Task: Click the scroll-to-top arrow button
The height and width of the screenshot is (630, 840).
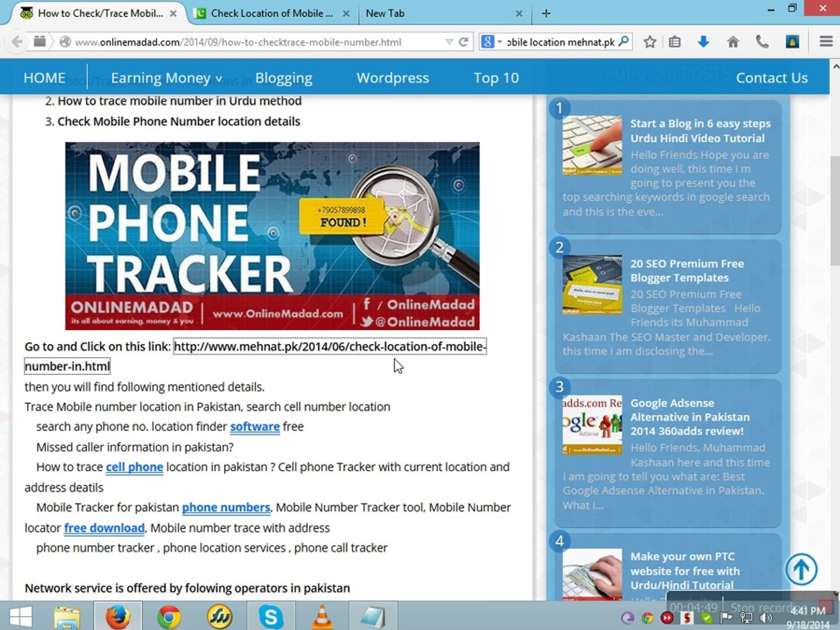Action: tap(801, 569)
